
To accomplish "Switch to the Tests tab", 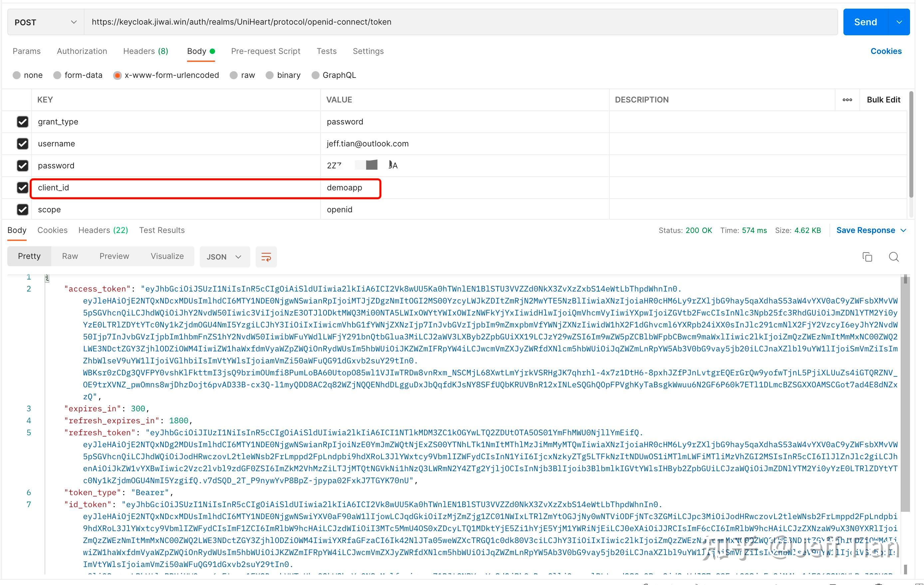I will tap(327, 51).
